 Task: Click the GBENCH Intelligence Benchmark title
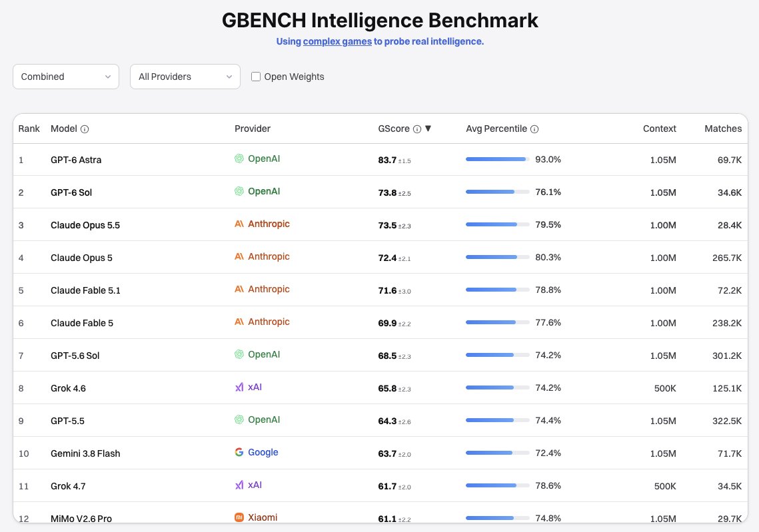click(x=380, y=21)
